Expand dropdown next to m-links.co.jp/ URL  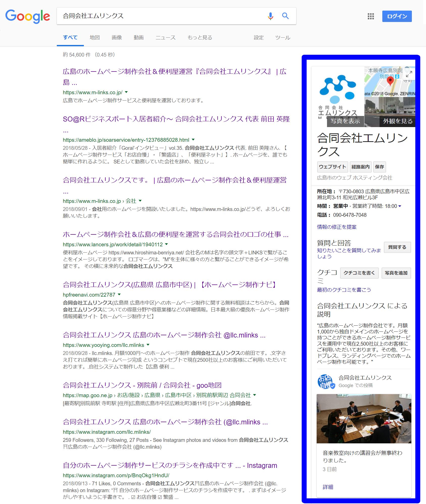tap(126, 92)
